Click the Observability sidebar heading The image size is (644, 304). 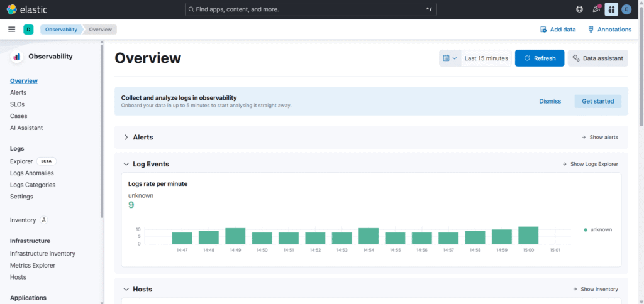(x=50, y=57)
